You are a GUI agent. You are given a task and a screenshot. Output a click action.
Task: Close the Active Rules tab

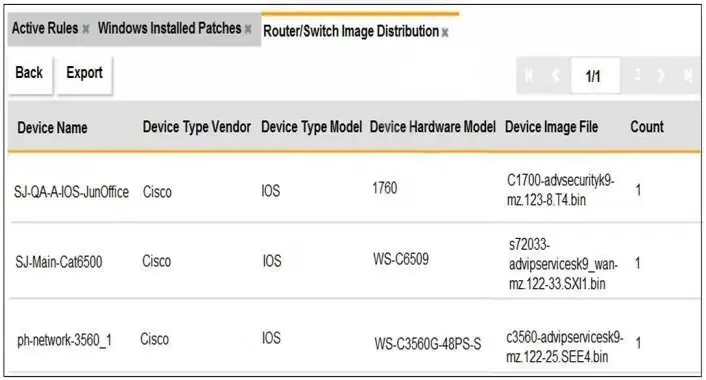pos(86,30)
